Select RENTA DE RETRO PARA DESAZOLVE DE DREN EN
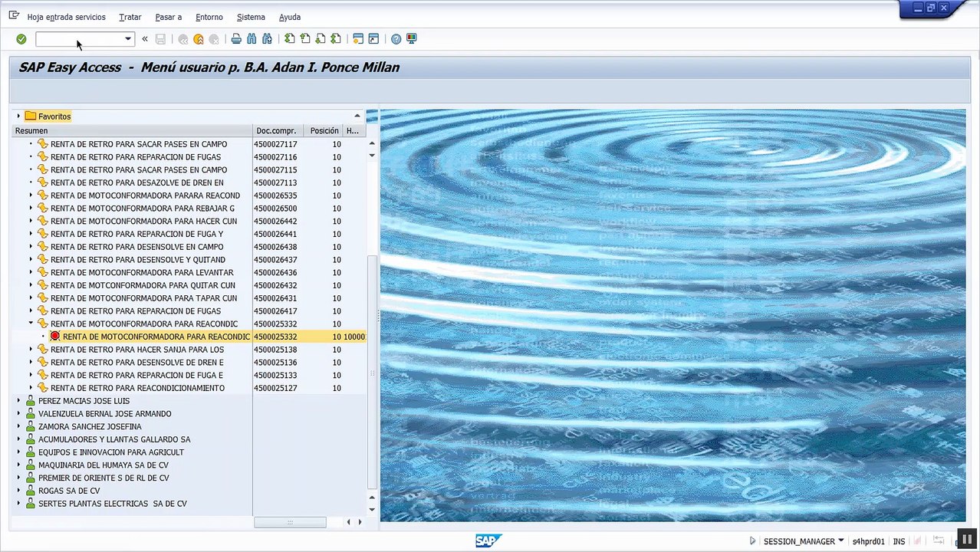980x552 pixels. (x=136, y=182)
